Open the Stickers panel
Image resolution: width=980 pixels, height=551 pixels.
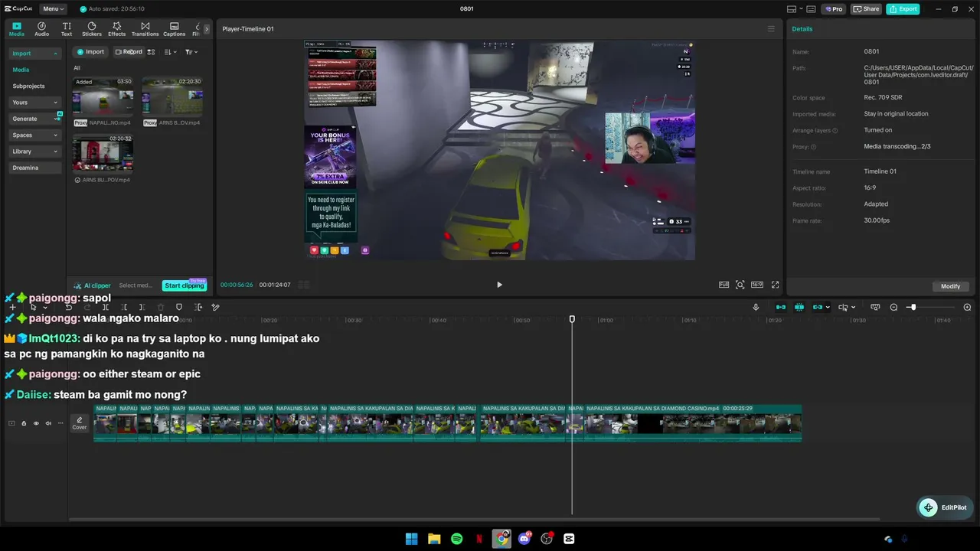point(92,29)
